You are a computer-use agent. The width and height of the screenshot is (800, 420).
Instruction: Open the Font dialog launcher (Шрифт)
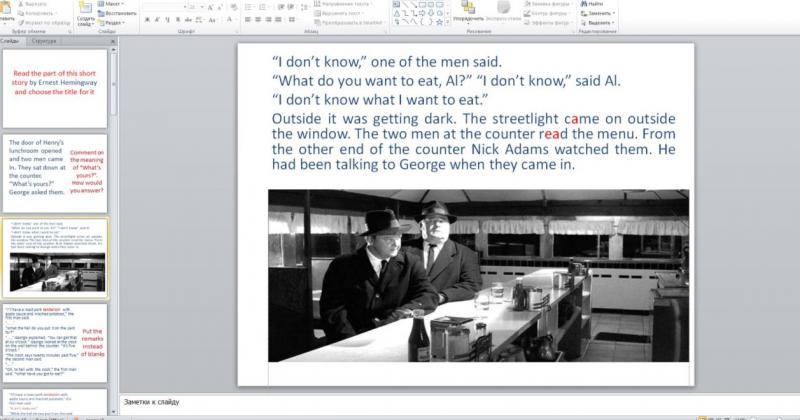(x=236, y=32)
